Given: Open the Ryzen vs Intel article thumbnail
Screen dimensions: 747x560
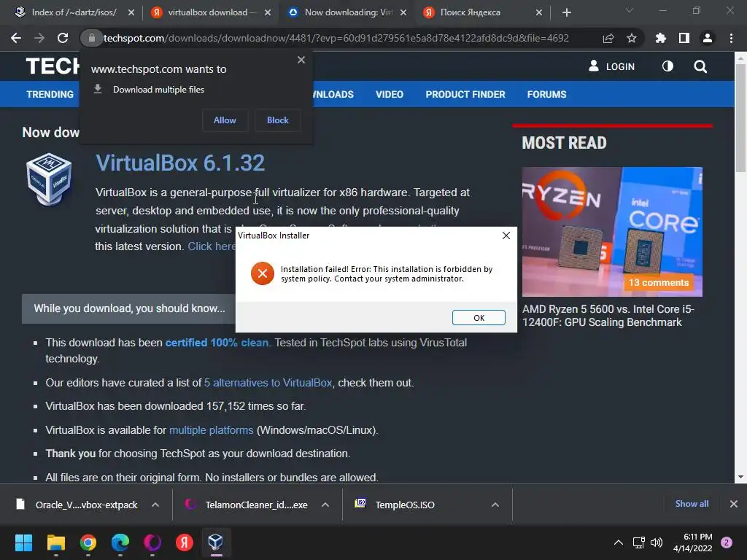Looking at the screenshot, I should 612,232.
